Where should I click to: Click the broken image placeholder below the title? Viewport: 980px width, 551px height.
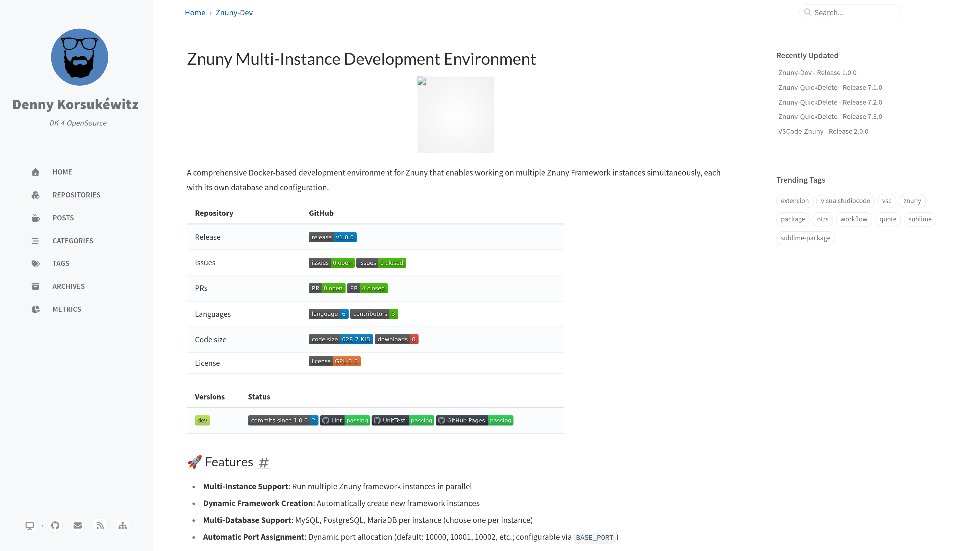pos(456,115)
